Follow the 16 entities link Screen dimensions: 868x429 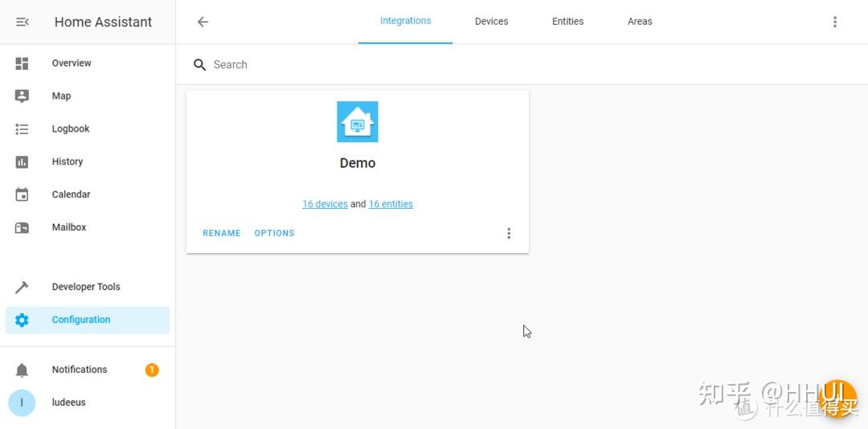(391, 204)
